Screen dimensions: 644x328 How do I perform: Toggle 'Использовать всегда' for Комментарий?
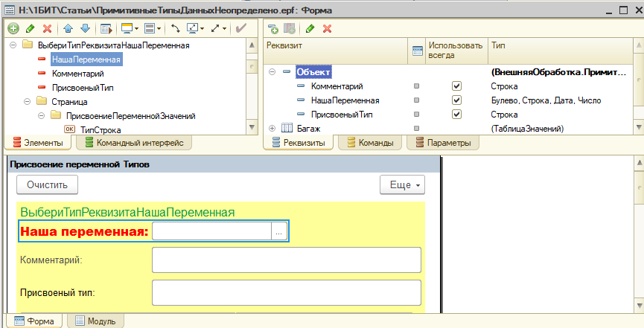coord(457,86)
